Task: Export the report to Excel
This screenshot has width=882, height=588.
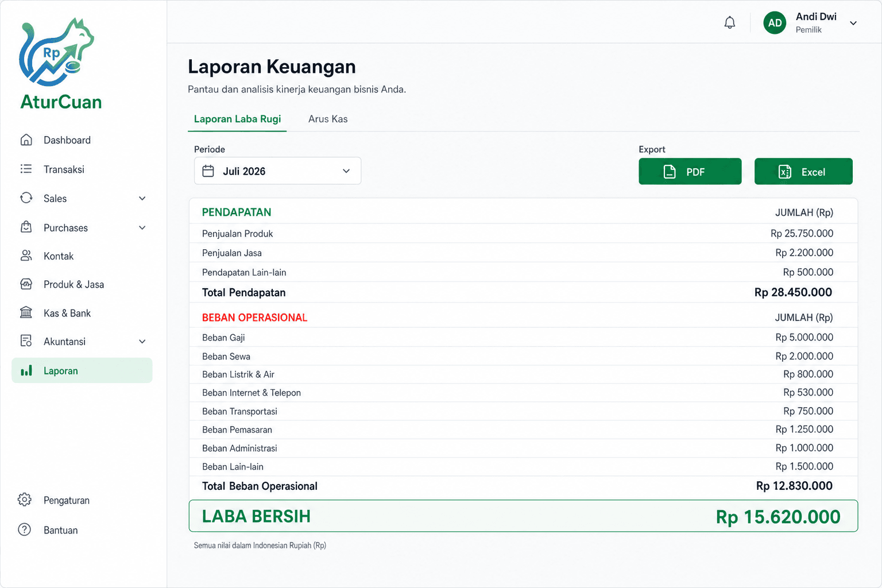Action: [803, 171]
